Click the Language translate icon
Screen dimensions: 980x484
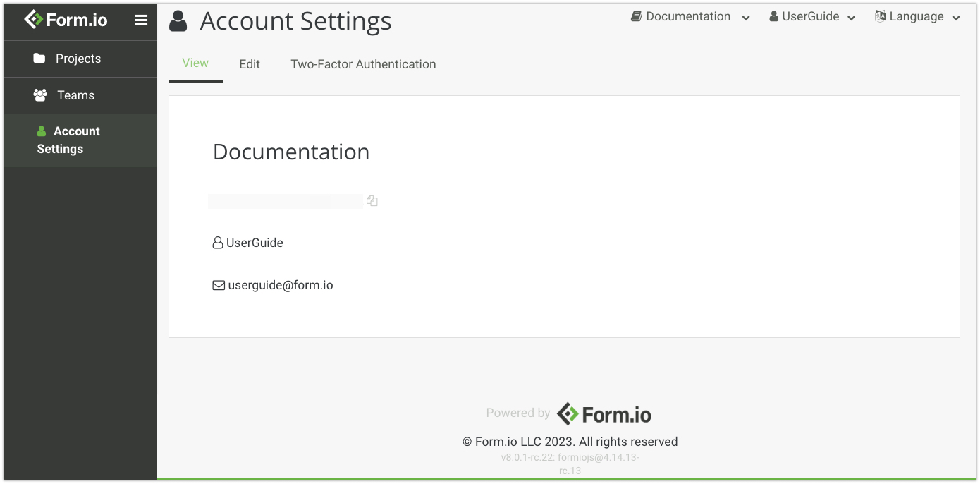pyautogui.click(x=881, y=16)
